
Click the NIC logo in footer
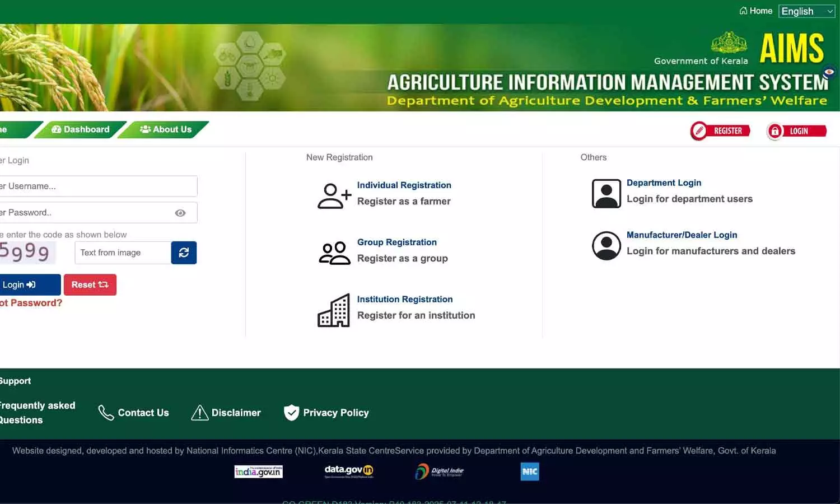tap(529, 472)
